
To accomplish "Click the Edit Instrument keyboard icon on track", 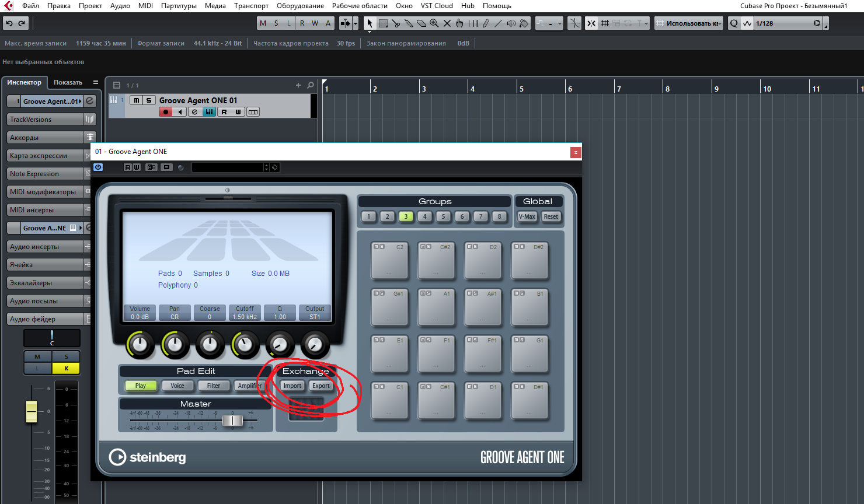I will (209, 112).
